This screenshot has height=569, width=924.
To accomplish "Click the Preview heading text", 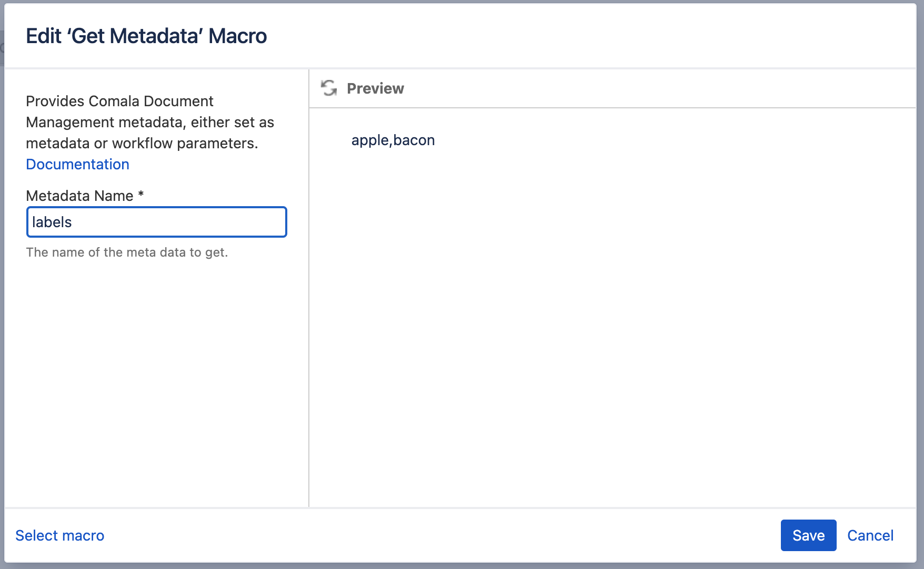I will pyautogui.click(x=375, y=88).
